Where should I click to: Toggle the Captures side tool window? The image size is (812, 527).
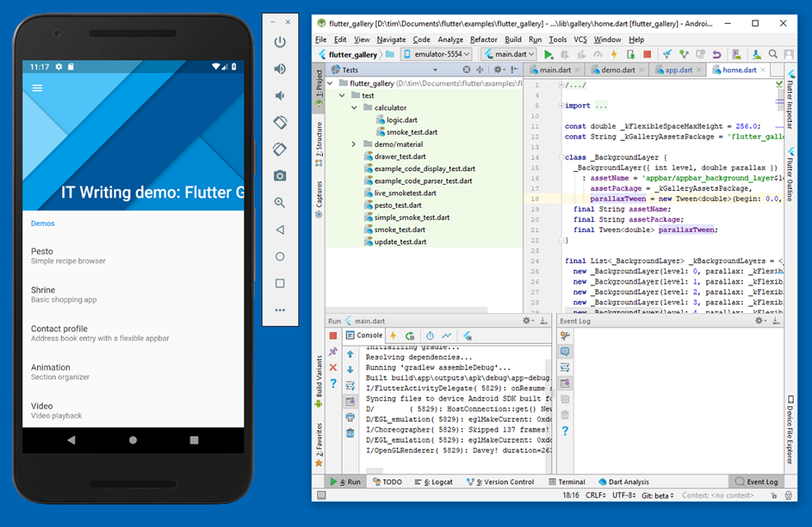pos(319,199)
